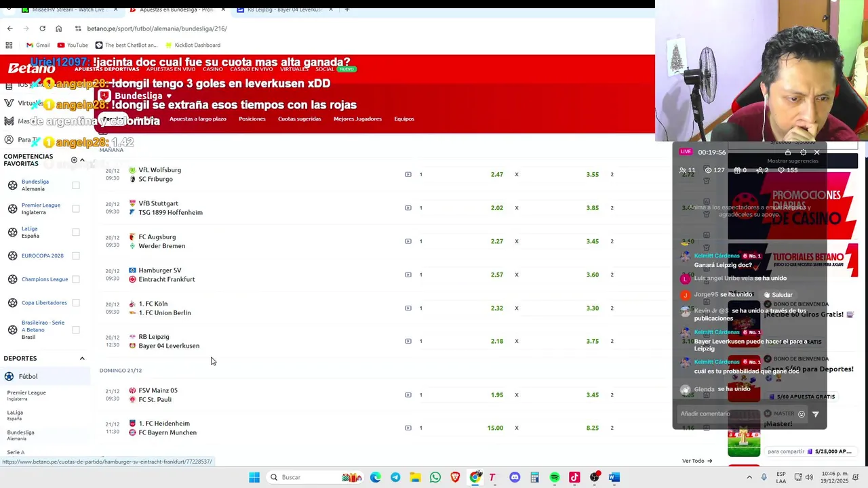This screenshot has height=488, width=868.
Task: Tick the Champions League checkbox
Action: [x=76, y=279]
